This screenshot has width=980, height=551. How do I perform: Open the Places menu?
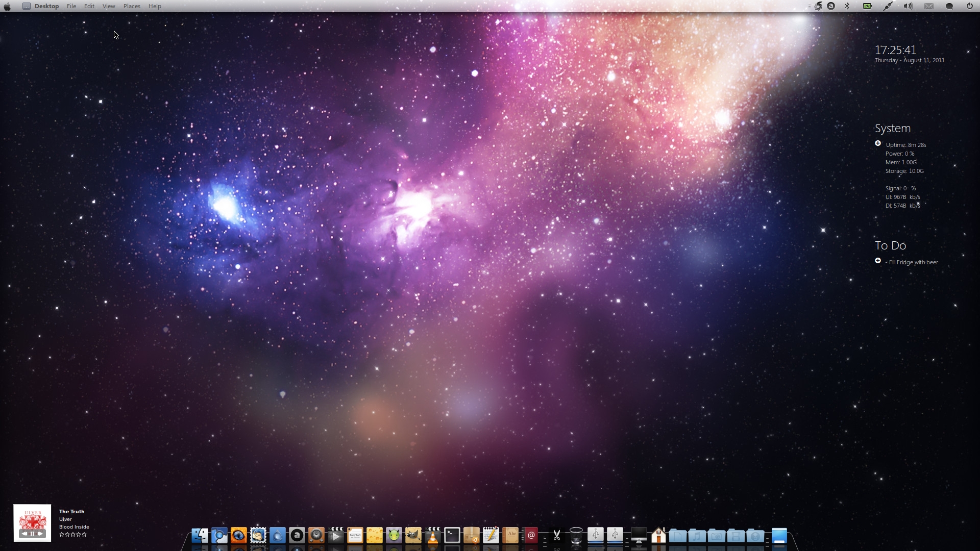coord(132,6)
